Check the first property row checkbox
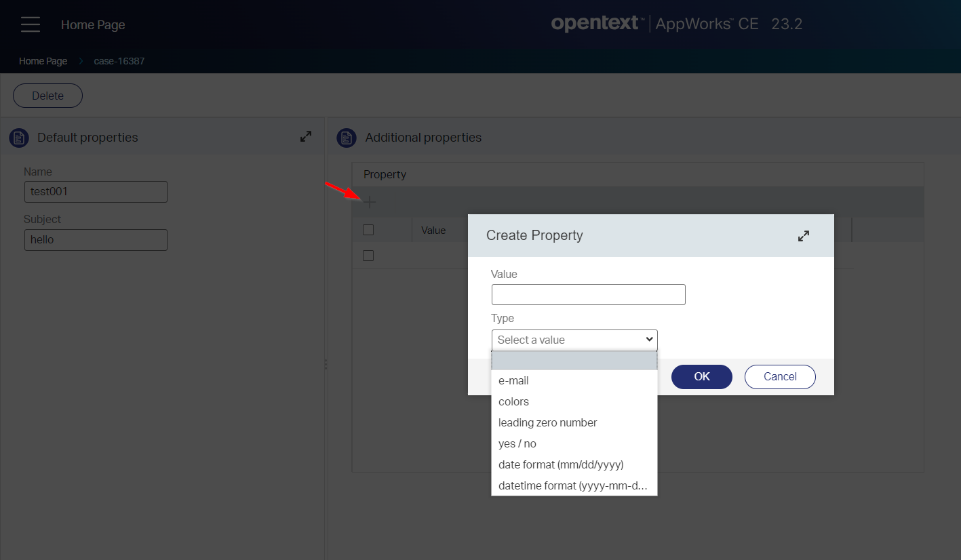The width and height of the screenshot is (961, 560). [368, 256]
